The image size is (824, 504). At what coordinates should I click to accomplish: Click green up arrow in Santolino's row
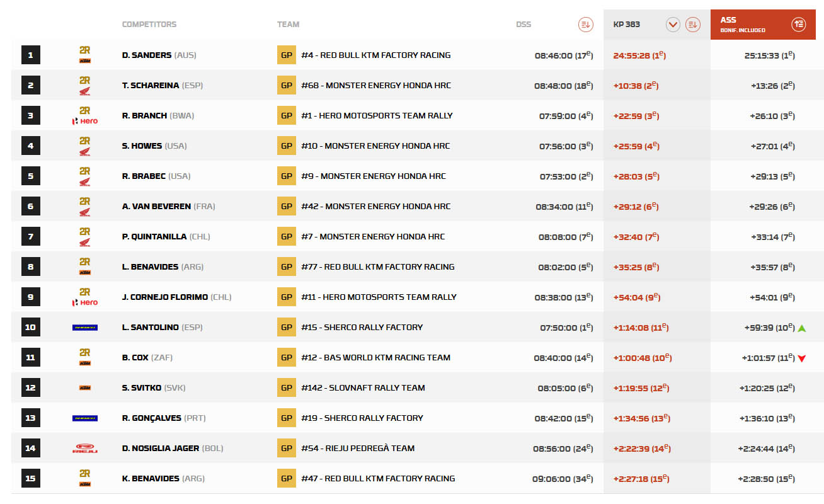pyautogui.click(x=802, y=328)
